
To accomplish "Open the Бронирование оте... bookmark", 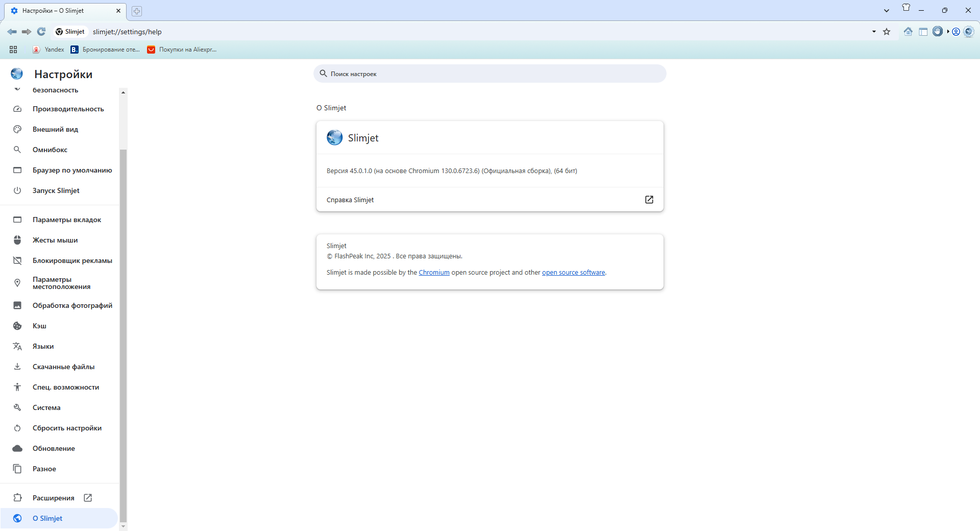I will click(105, 50).
